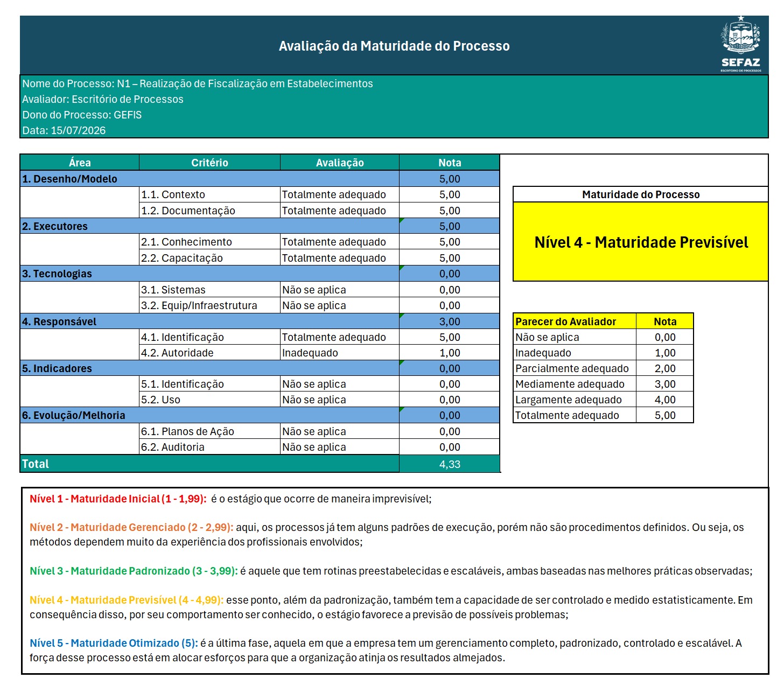
Task: Select the yellow Nível 4 maturity box
Action: (641, 242)
